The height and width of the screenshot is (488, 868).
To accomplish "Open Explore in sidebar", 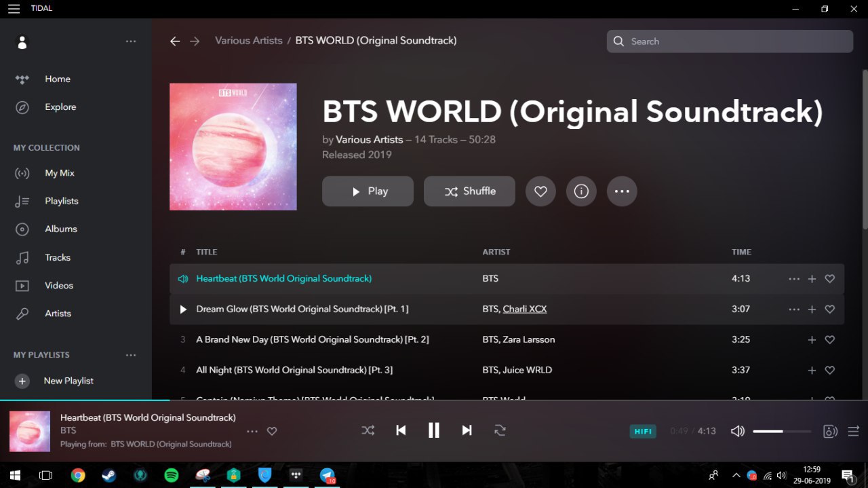I will [60, 107].
